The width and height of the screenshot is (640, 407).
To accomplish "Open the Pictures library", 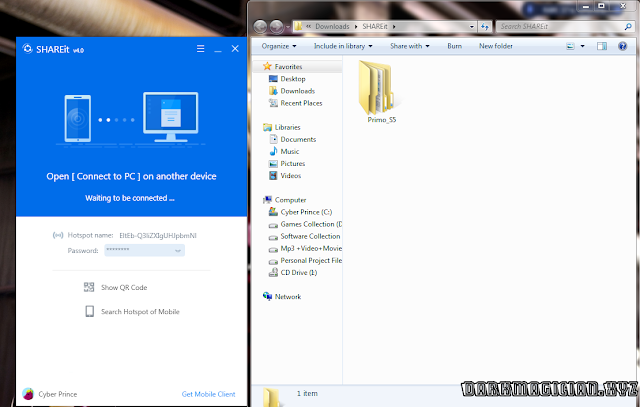I will pyautogui.click(x=293, y=164).
